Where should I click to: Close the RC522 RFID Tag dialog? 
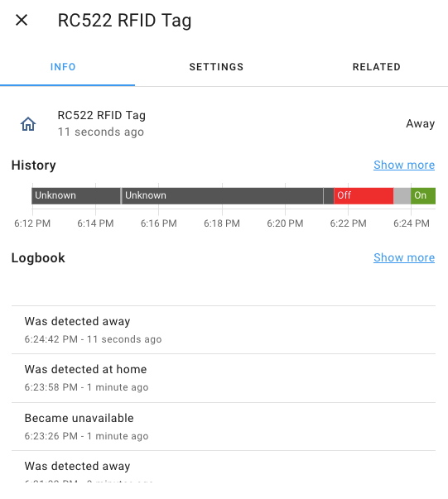pos(22,21)
